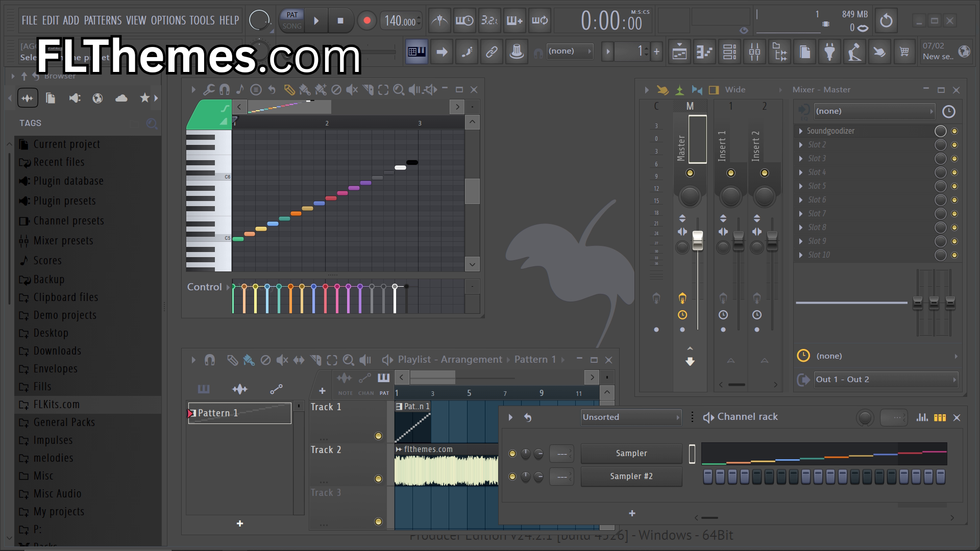Mute the Sampler #2 channel LED
Image resolution: width=980 pixels, height=551 pixels.
tap(512, 477)
